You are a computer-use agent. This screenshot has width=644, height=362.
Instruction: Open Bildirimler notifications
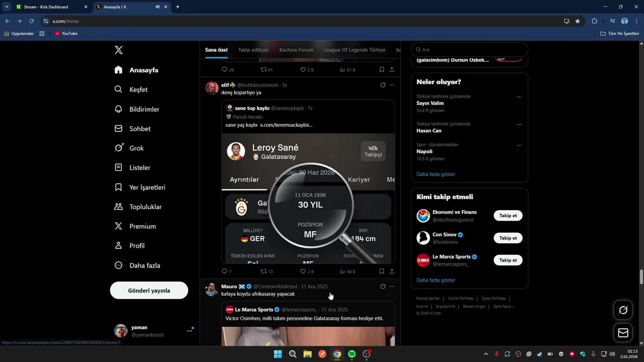(x=137, y=109)
